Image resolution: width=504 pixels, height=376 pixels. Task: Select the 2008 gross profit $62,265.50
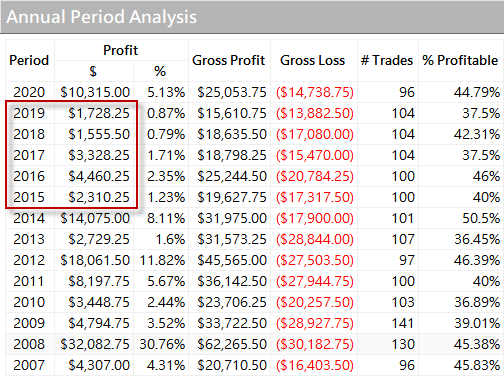232,344
